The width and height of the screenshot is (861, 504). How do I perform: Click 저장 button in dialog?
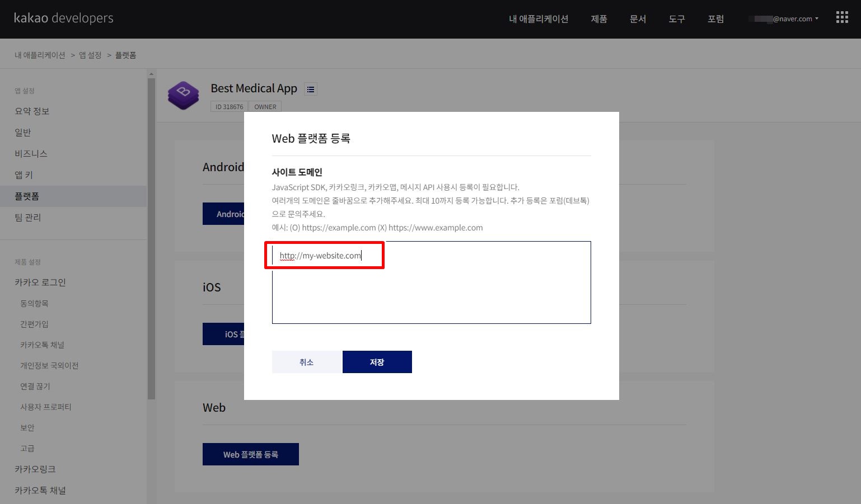tap(377, 362)
